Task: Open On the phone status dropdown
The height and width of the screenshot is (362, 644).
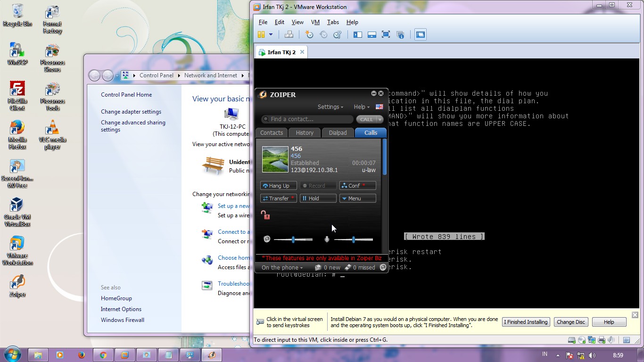Action: pyautogui.click(x=282, y=268)
